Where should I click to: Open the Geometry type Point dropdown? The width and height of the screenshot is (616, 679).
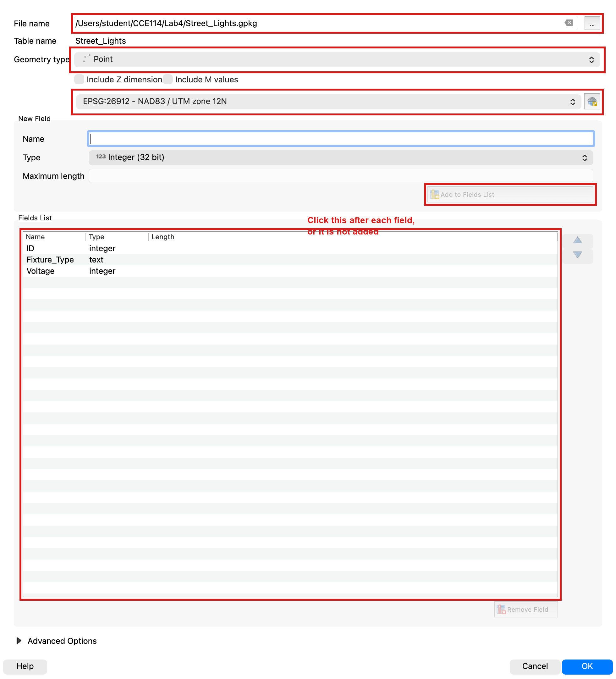(337, 60)
